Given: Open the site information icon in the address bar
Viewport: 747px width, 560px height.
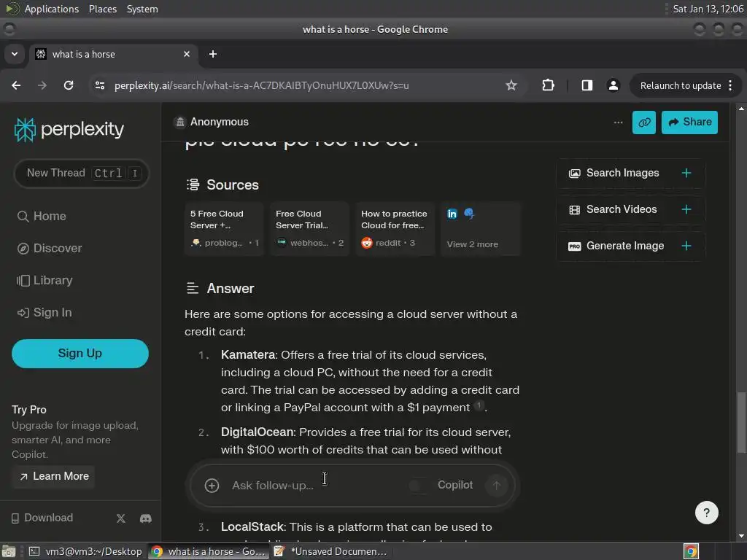Looking at the screenshot, I should pyautogui.click(x=100, y=85).
